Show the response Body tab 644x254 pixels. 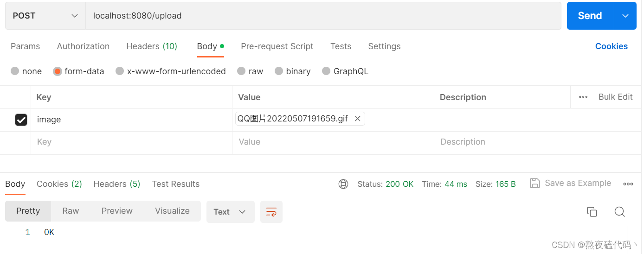tap(15, 184)
